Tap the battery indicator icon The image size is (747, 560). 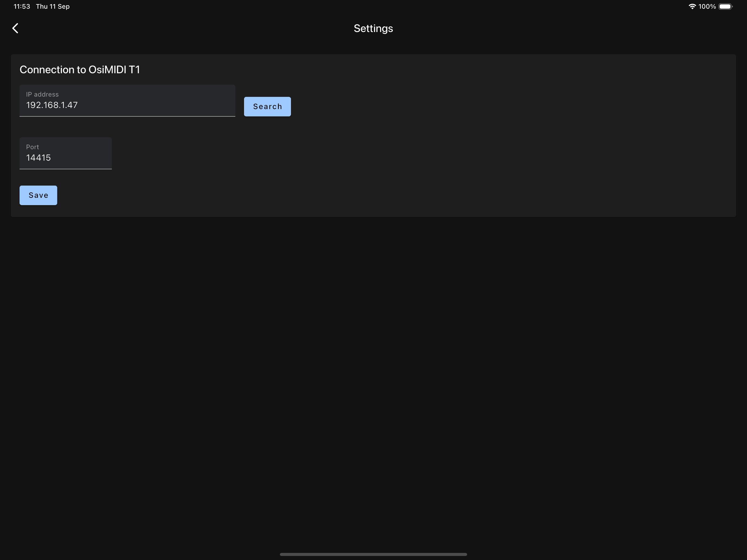[x=725, y=7]
